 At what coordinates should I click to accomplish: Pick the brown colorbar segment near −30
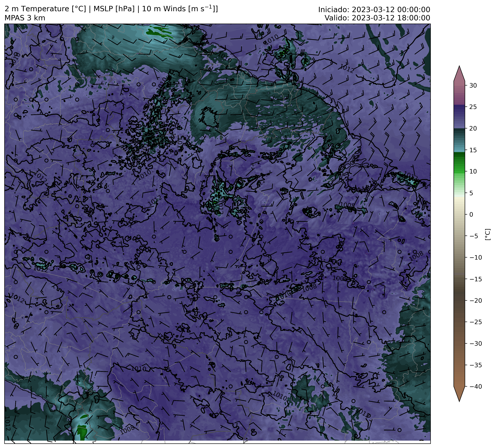[459, 344]
